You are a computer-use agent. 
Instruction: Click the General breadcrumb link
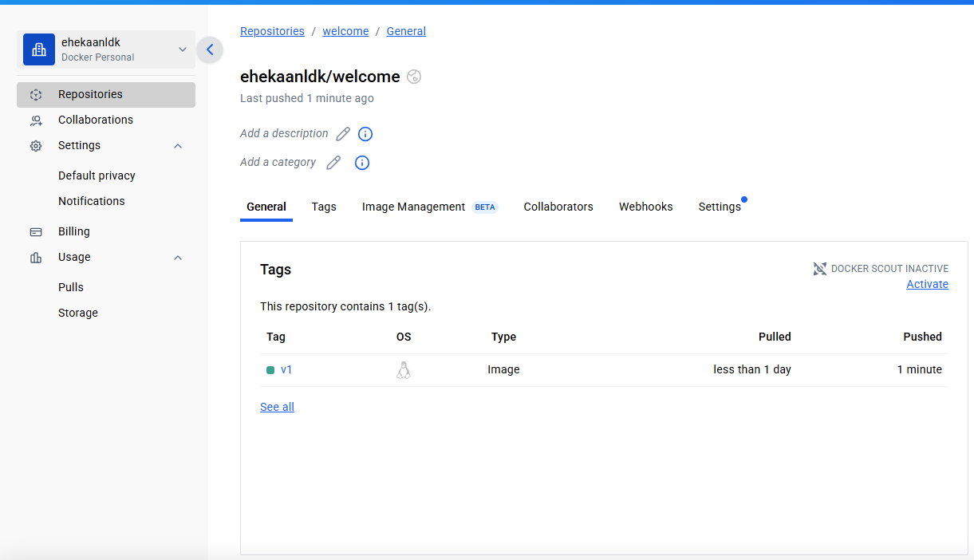406,31
